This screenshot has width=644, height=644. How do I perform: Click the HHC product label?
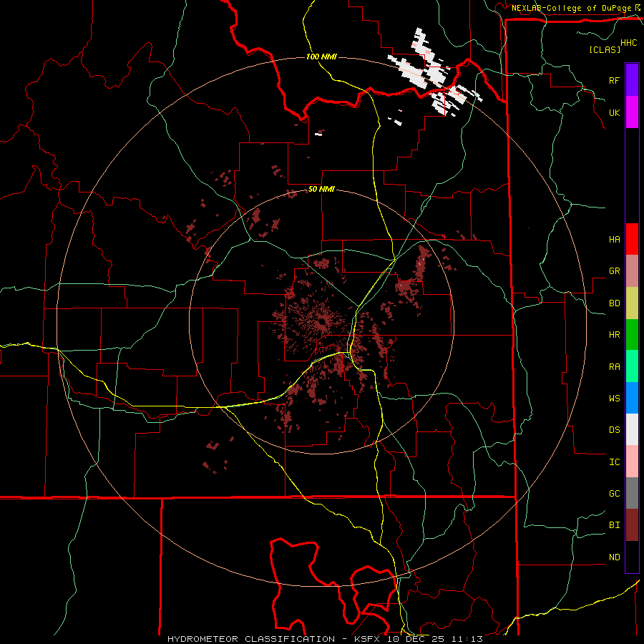pos(628,43)
